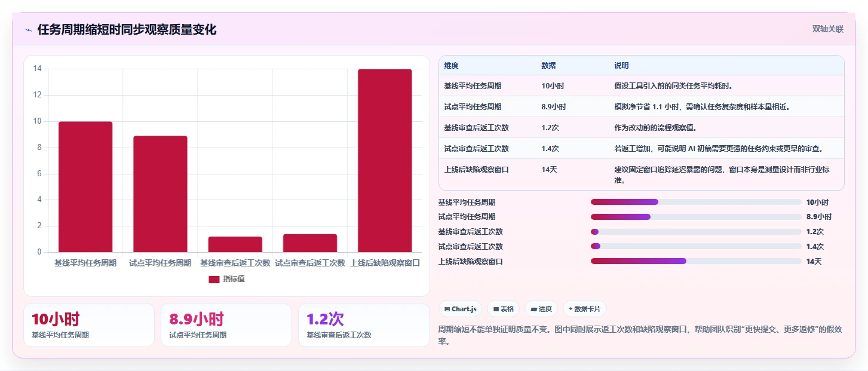868x371 pixels.
Task: Select the 进度 tag chip
Action: 541,309
